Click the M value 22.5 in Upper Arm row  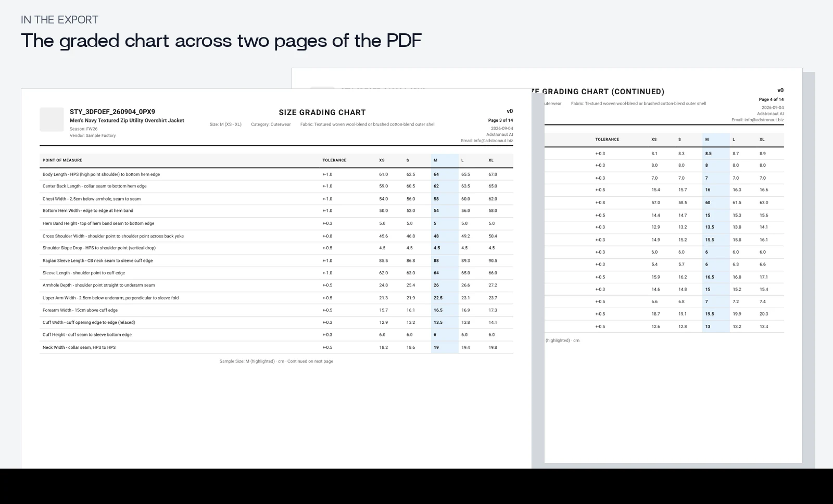[438, 298]
